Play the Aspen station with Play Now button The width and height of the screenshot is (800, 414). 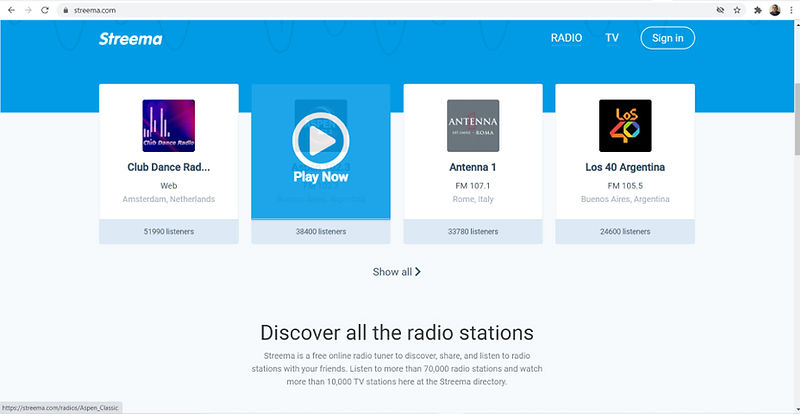coord(320,148)
